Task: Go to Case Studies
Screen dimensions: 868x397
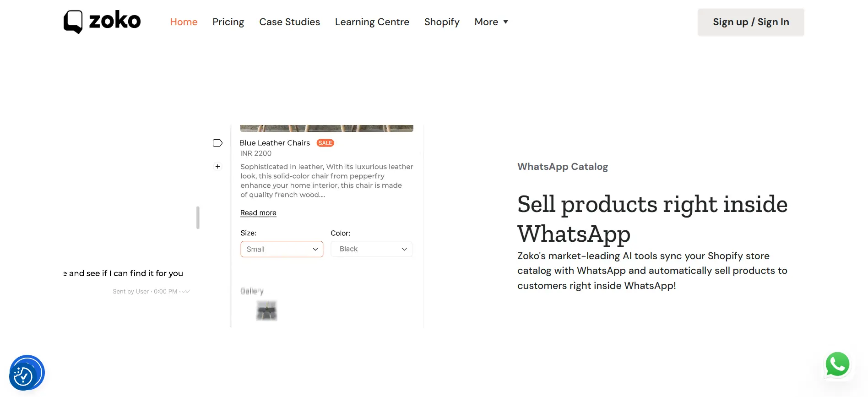Action: [289, 22]
